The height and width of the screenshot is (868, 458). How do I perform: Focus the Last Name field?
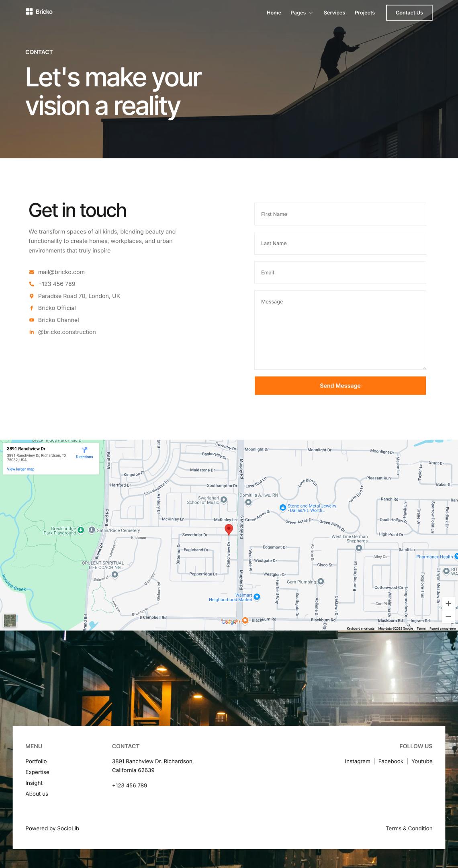pyautogui.click(x=340, y=243)
